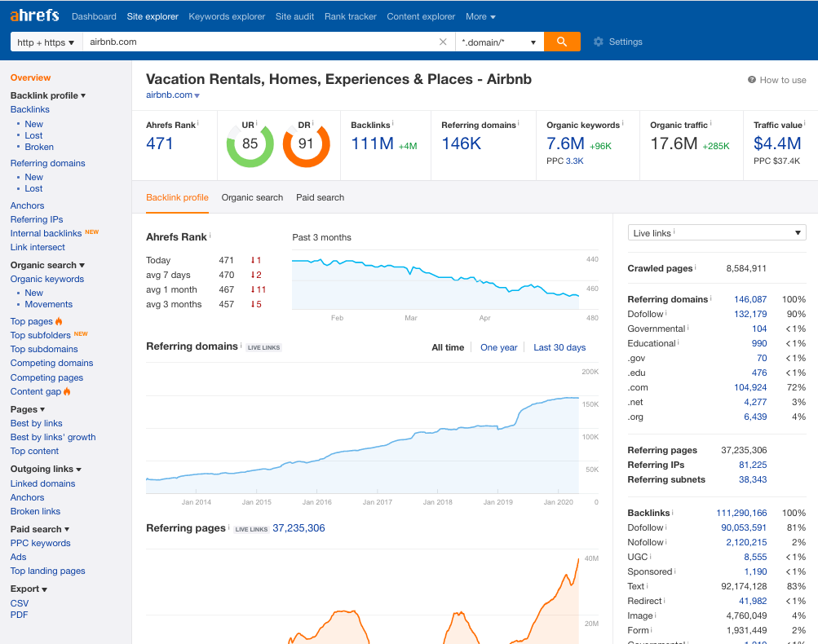
Task: Switch to the Paid search tab
Action: point(321,197)
